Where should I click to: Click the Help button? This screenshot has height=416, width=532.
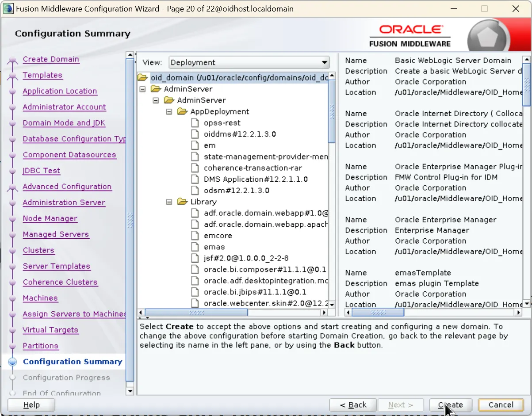[31, 405]
